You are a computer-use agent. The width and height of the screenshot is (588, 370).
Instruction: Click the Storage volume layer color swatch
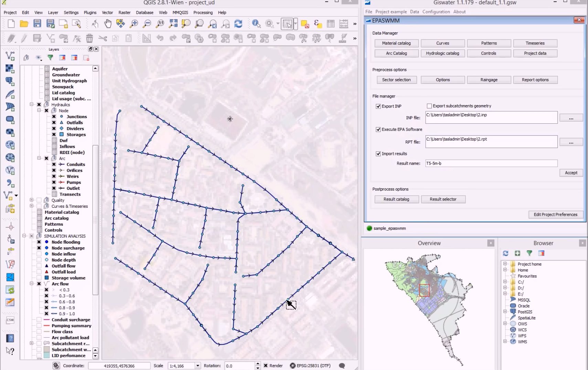(47, 278)
